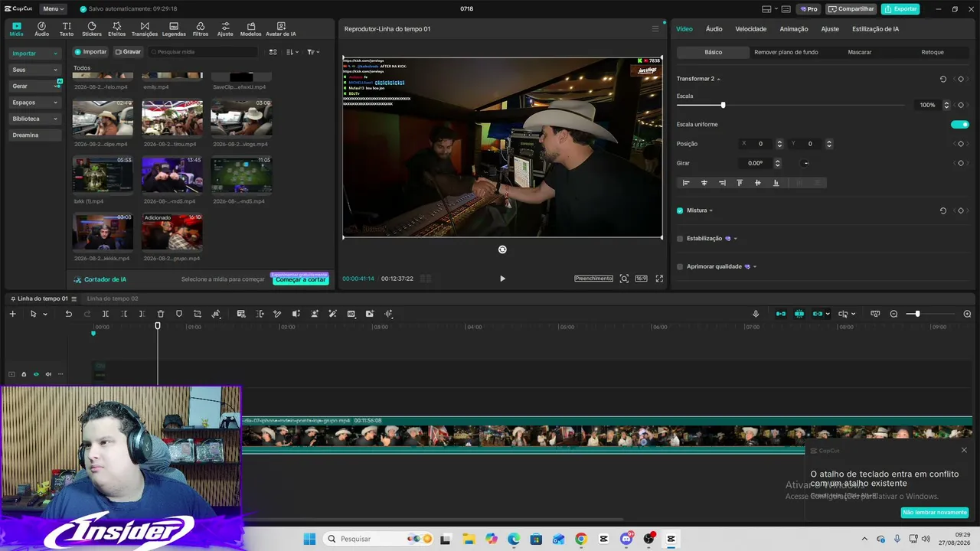Image resolution: width=980 pixels, height=551 pixels.
Task: Enable the Estabilização checkbox
Action: (680, 239)
